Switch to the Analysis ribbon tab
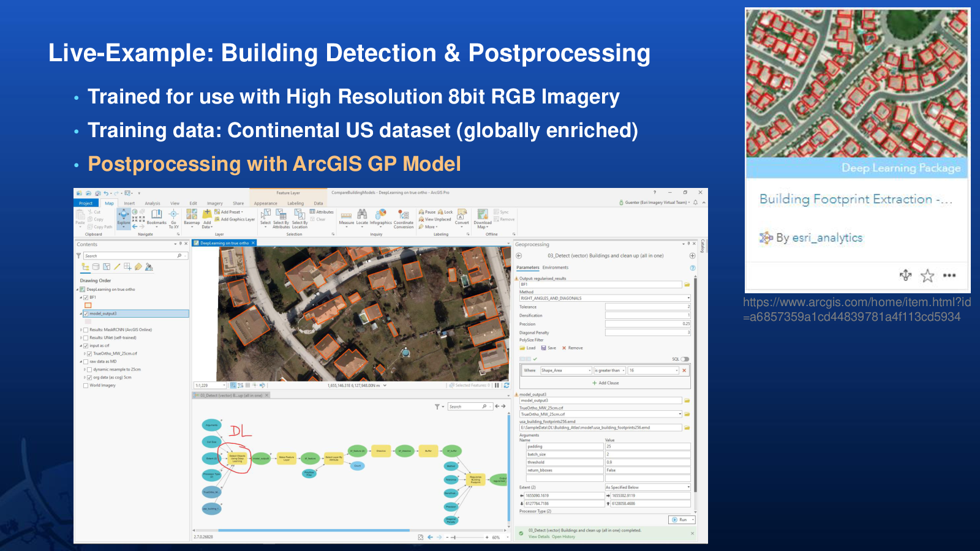The image size is (980, 551). (153, 203)
